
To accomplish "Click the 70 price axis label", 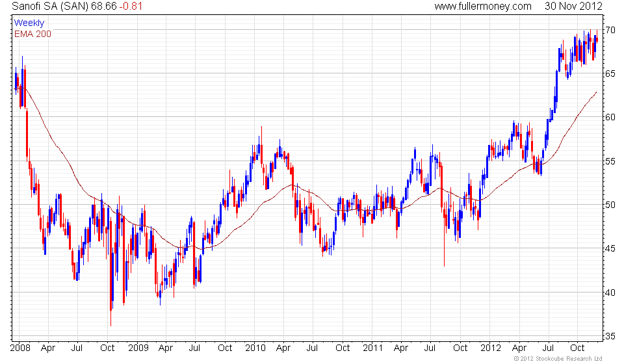I will point(610,30).
